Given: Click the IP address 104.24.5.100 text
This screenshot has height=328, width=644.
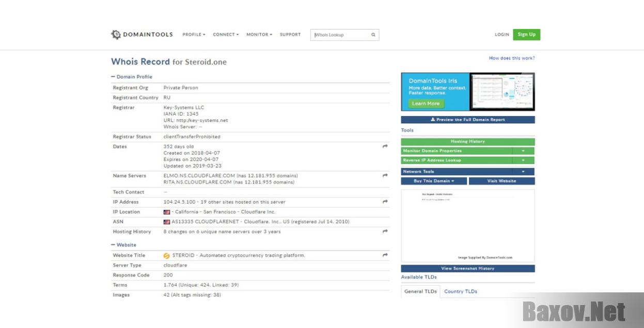Looking at the screenshot, I should (x=180, y=202).
